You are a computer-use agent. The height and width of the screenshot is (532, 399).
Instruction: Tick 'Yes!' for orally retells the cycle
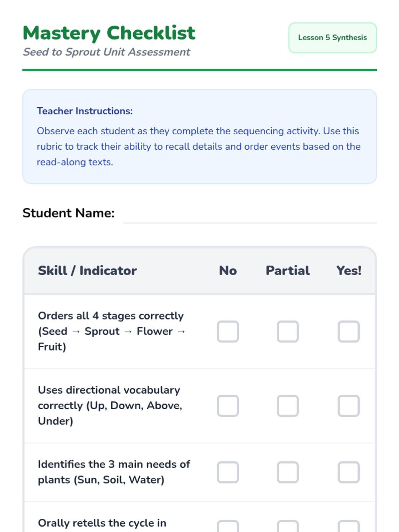coord(348,527)
